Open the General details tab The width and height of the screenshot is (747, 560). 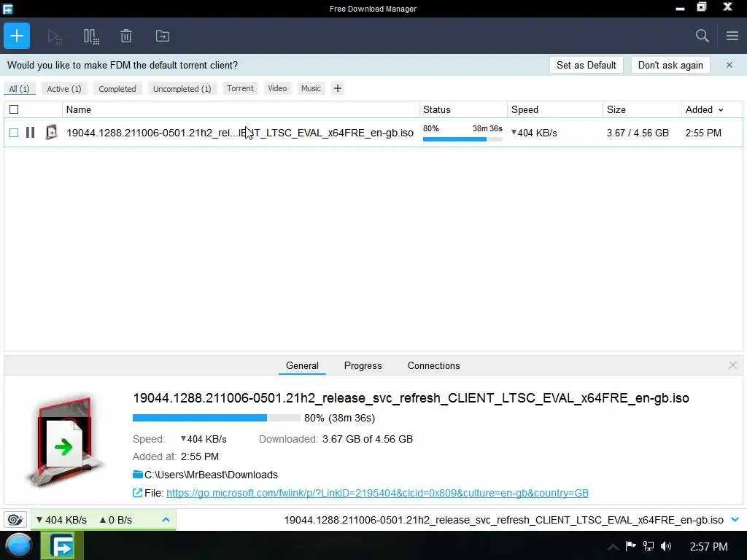tap(302, 365)
